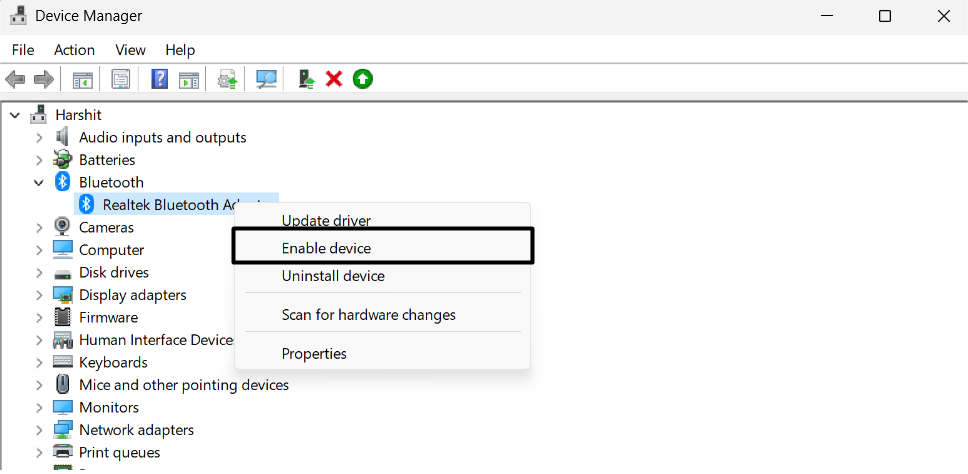The image size is (968, 474).
Task: Select Uninstall device in context menu
Action: 383,276
